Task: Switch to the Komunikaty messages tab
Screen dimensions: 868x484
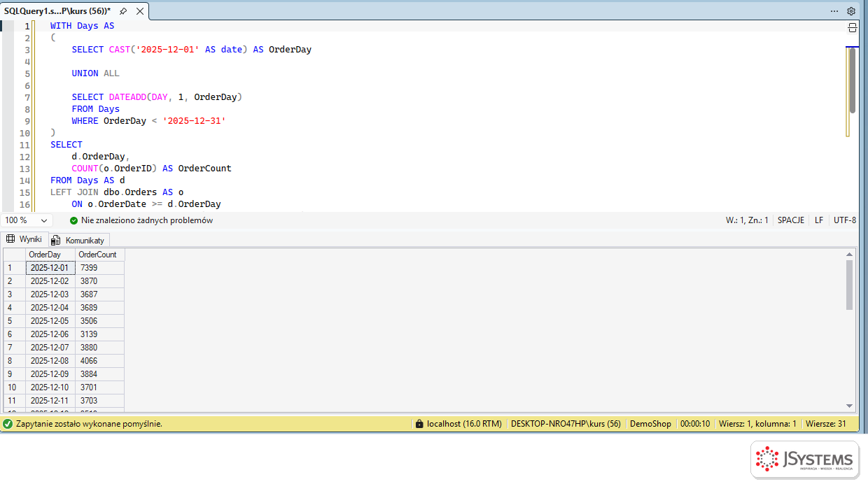Action: click(x=79, y=240)
